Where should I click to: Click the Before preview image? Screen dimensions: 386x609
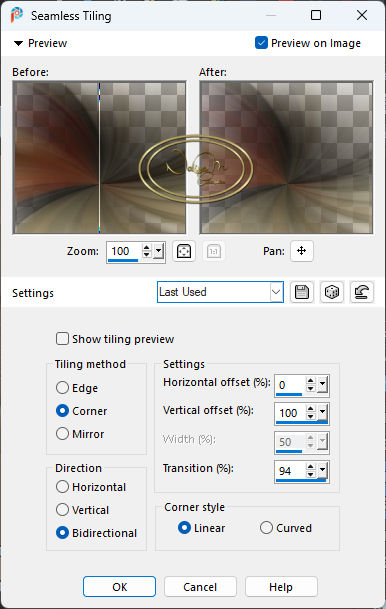click(99, 157)
